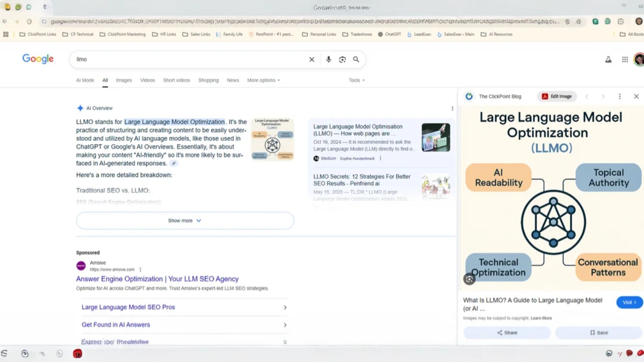
Task: Open Search Labs via the flask icon
Action: [x=608, y=59]
